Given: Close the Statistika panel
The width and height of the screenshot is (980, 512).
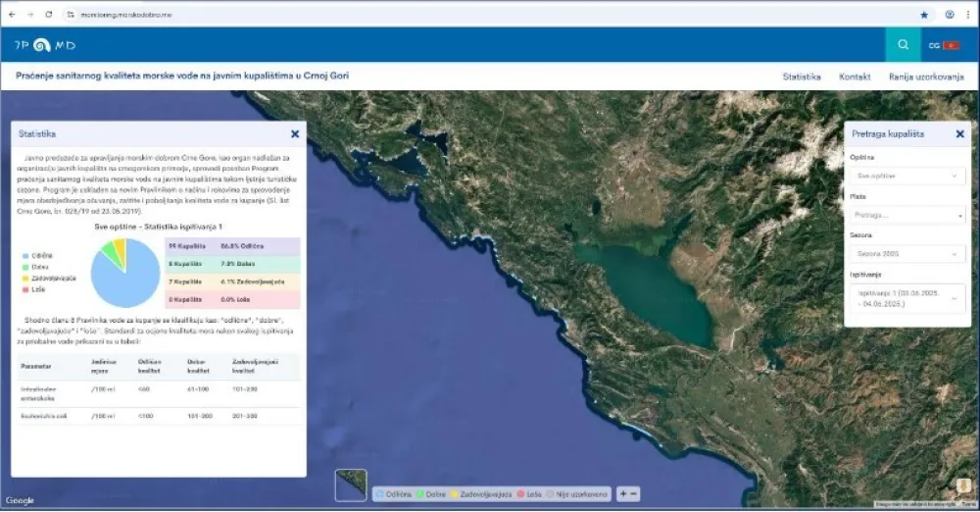Looking at the screenshot, I should [x=295, y=133].
